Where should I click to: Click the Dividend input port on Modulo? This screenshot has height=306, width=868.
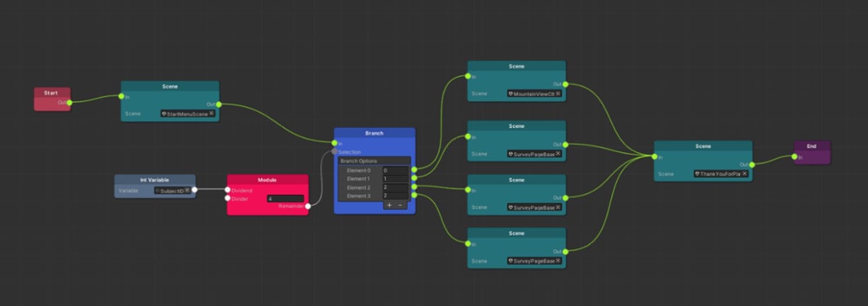[x=227, y=190]
